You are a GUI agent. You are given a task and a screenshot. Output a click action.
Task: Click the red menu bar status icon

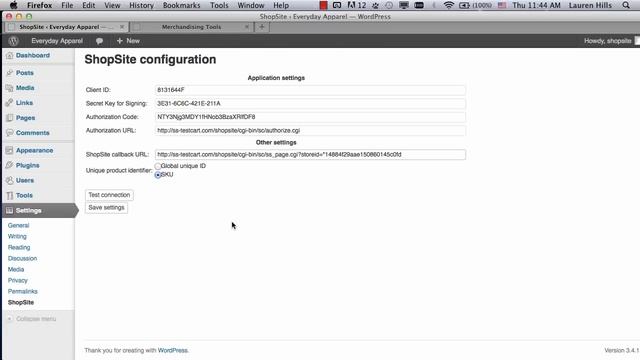point(323,5)
